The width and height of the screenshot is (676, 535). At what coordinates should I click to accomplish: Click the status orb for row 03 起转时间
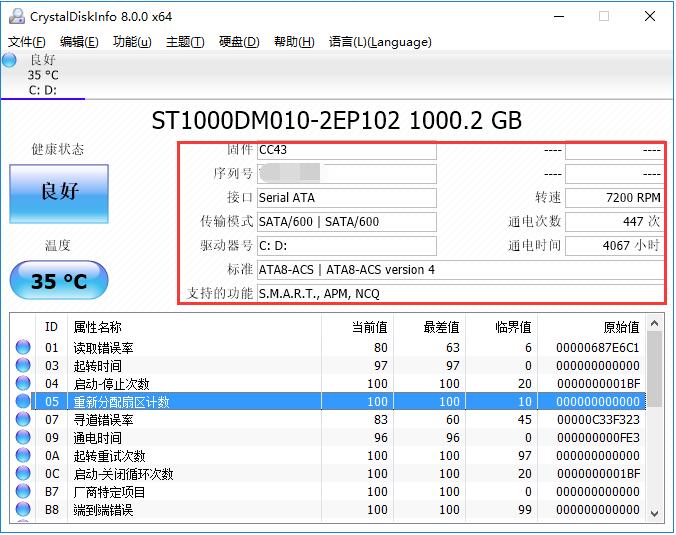[x=23, y=366]
